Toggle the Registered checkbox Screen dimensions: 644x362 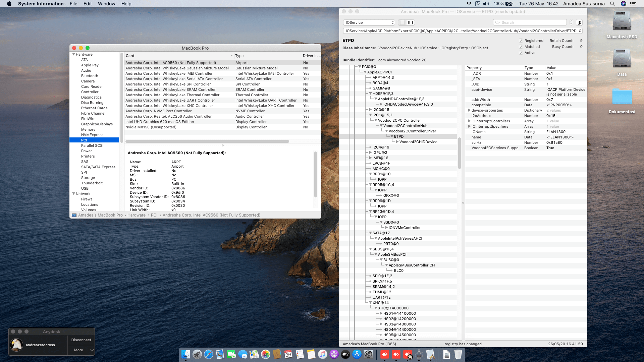[x=521, y=41]
